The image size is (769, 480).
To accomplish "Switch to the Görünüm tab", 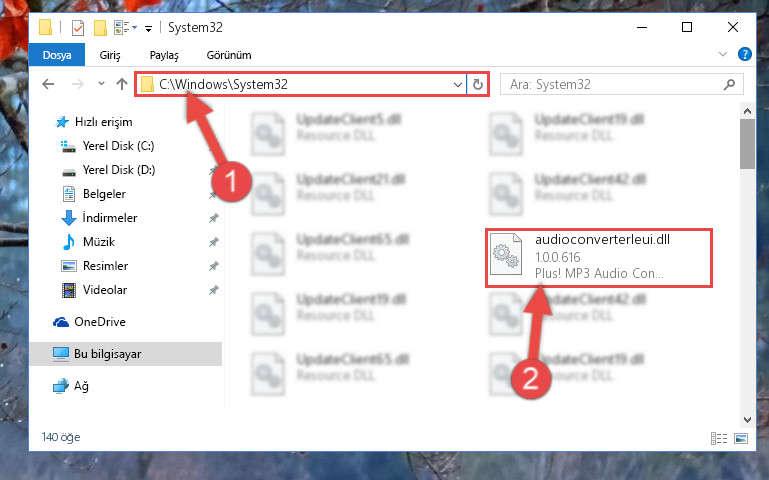I will coord(229,55).
